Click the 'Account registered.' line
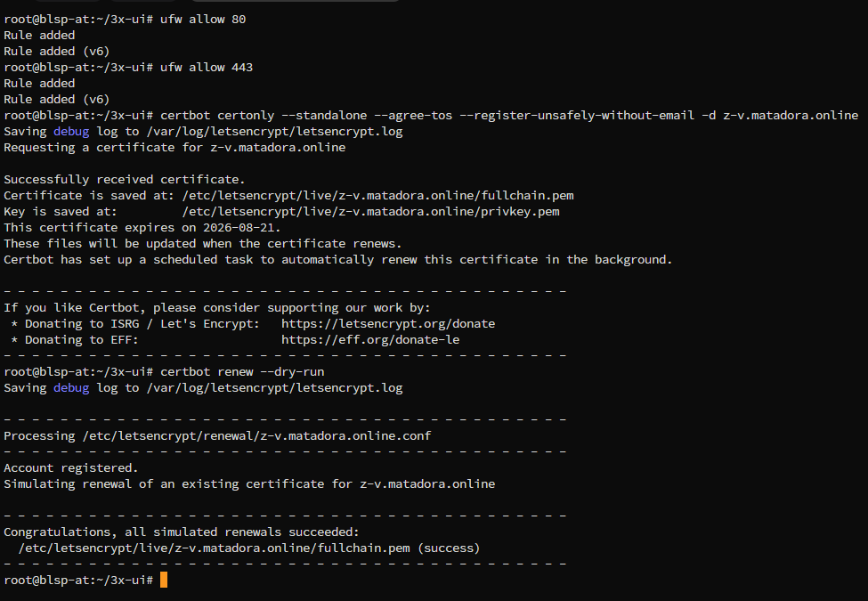The image size is (868, 601). point(71,468)
